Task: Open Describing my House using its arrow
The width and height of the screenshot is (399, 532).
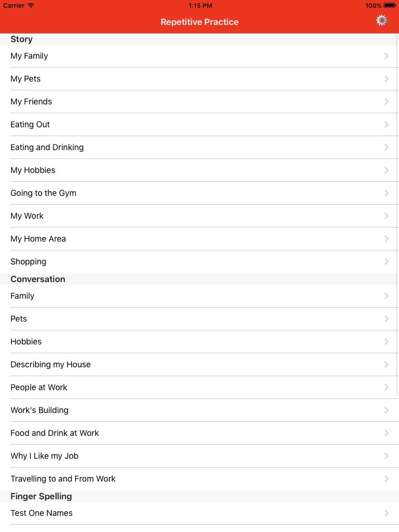Action: [x=387, y=364]
